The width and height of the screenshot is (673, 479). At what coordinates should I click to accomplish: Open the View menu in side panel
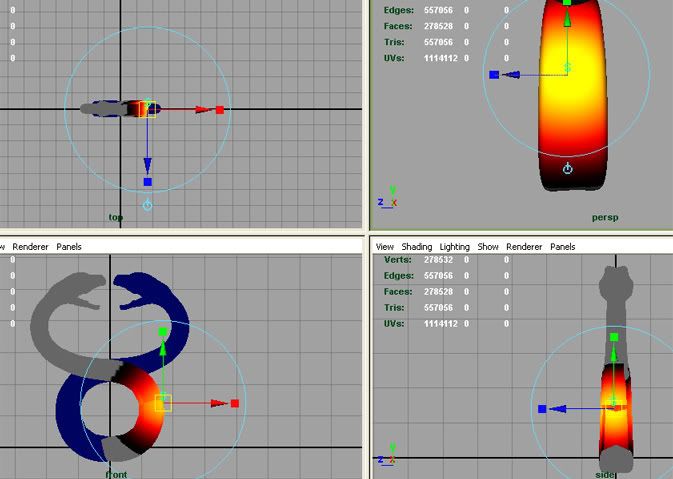point(385,247)
